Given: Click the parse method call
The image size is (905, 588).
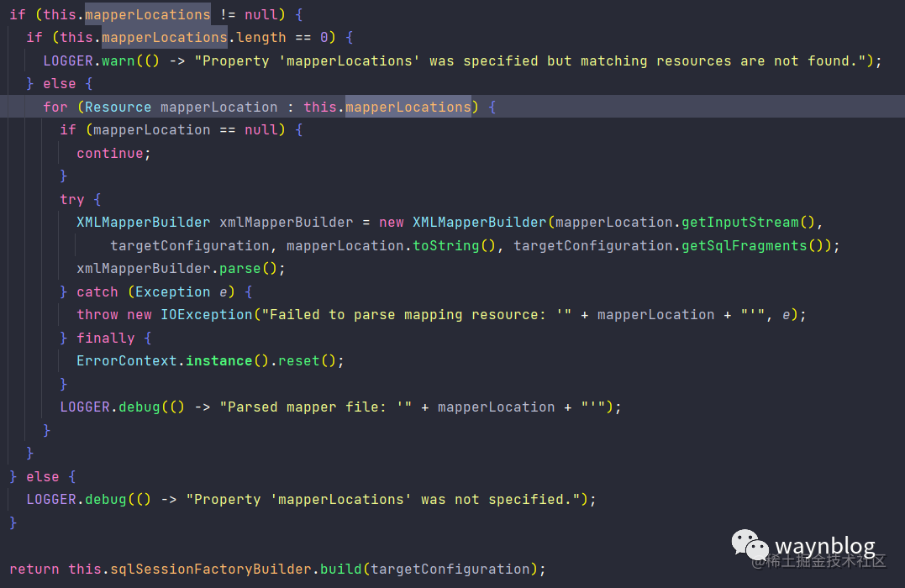Looking at the screenshot, I should click(x=240, y=268).
